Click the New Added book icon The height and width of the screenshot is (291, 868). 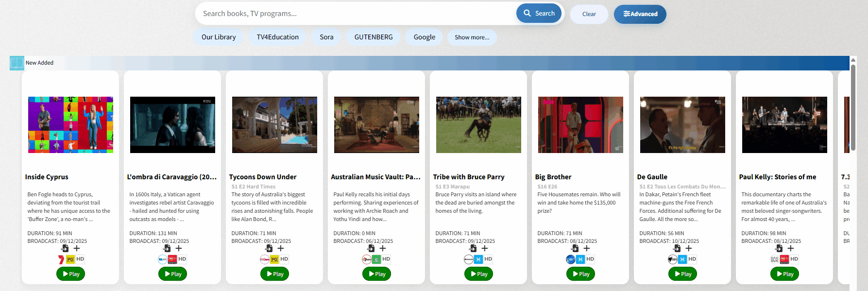tap(17, 63)
